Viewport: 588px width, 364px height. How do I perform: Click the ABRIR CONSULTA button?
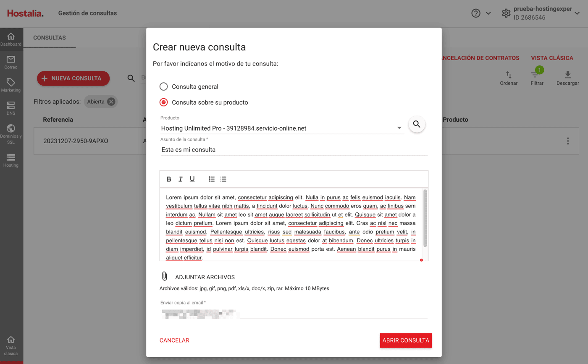point(406,340)
